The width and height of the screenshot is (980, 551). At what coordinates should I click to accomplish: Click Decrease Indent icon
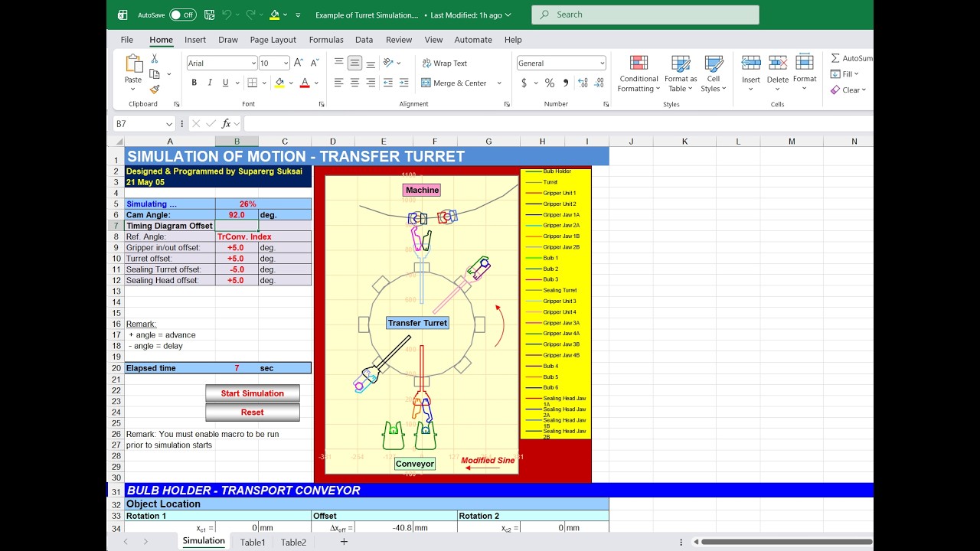[x=387, y=83]
